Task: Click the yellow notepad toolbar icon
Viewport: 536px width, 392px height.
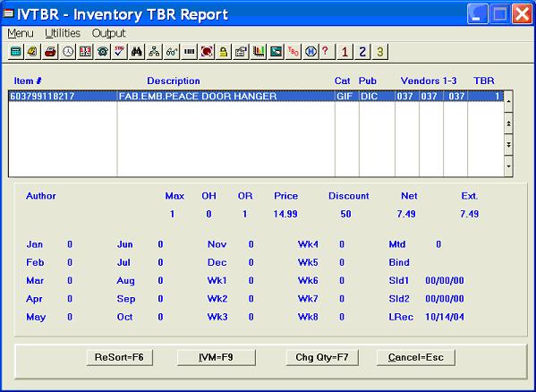Action: point(33,52)
